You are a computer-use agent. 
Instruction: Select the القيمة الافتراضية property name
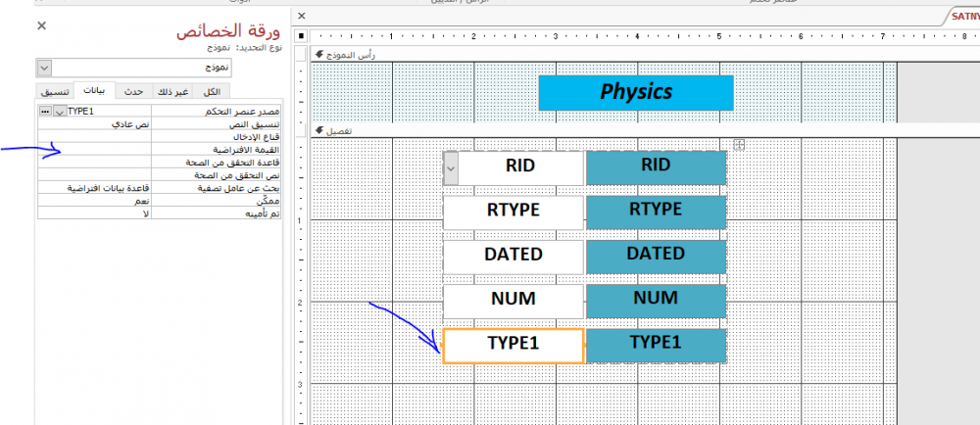pyautogui.click(x=217, y=149)
